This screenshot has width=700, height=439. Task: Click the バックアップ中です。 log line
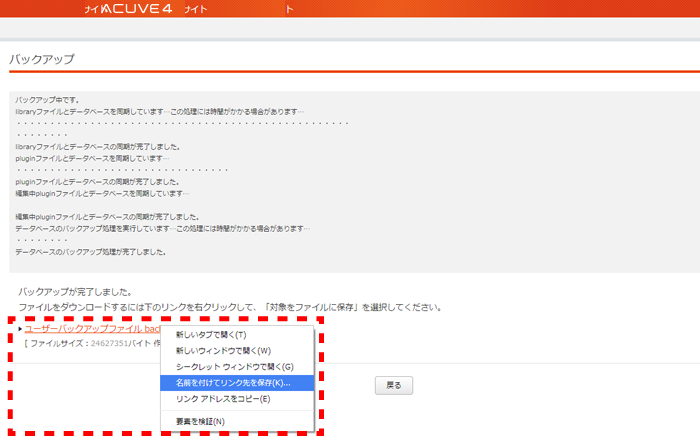(47, 100)
